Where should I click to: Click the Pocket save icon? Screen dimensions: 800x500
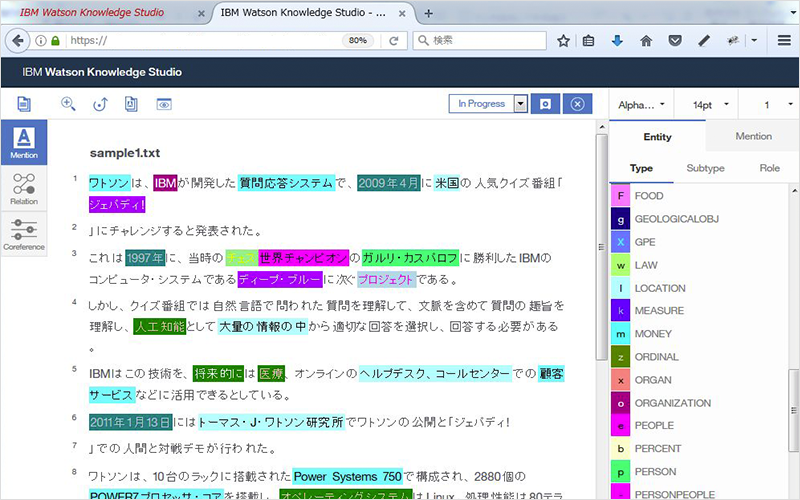tap(675, 40)
